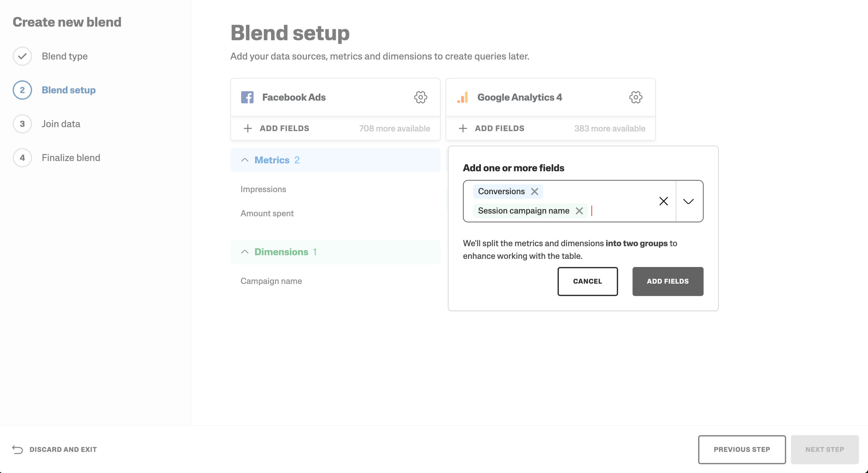Focus the field search input box
This screenshot has width=868, height=473.
click(620, 211)
